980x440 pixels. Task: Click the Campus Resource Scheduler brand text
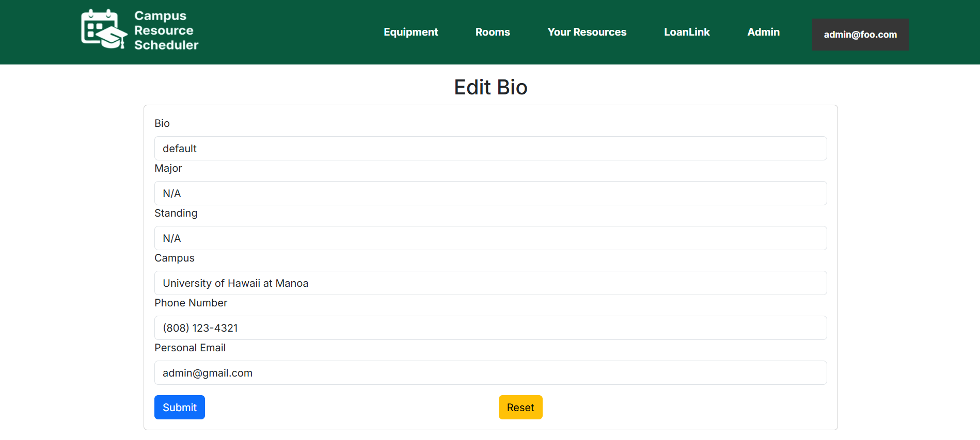tap(166, 31)
